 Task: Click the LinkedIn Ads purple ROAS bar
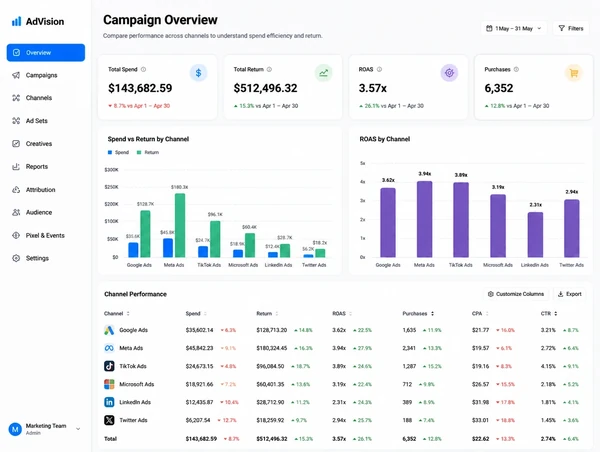(535, 235)
